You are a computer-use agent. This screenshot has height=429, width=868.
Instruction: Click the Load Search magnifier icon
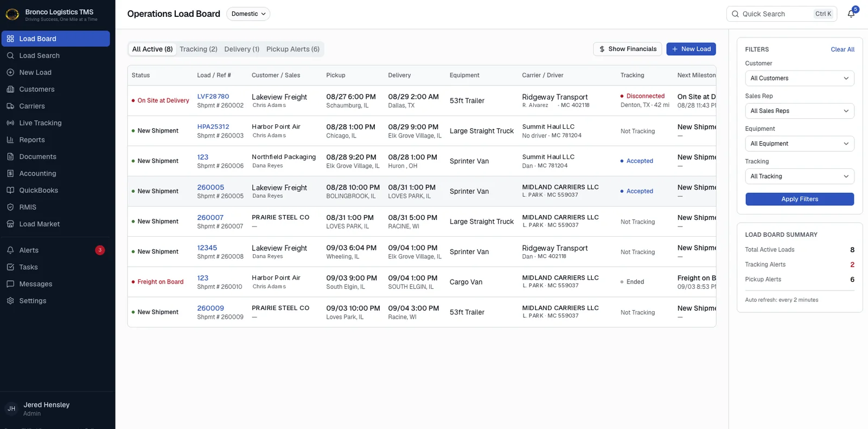point(10,55)
